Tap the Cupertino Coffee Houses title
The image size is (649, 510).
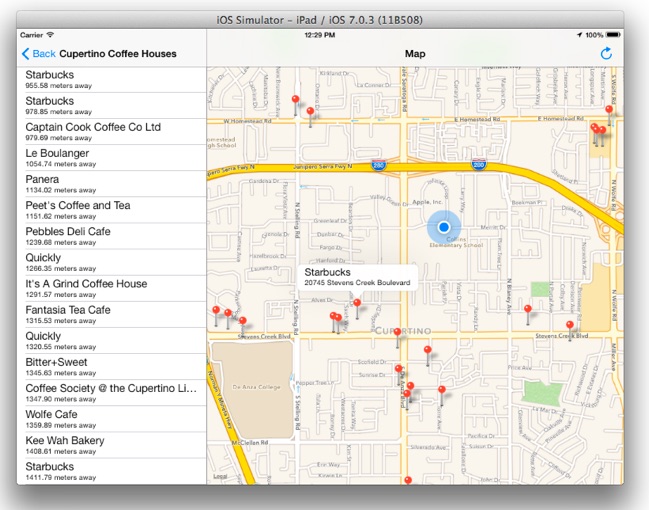pos(118,54)
